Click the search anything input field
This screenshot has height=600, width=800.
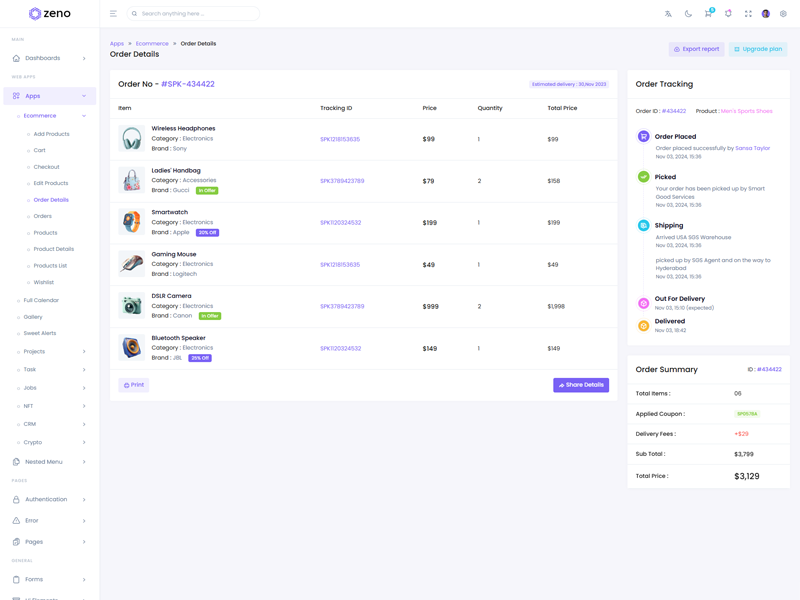click(195, 14)
